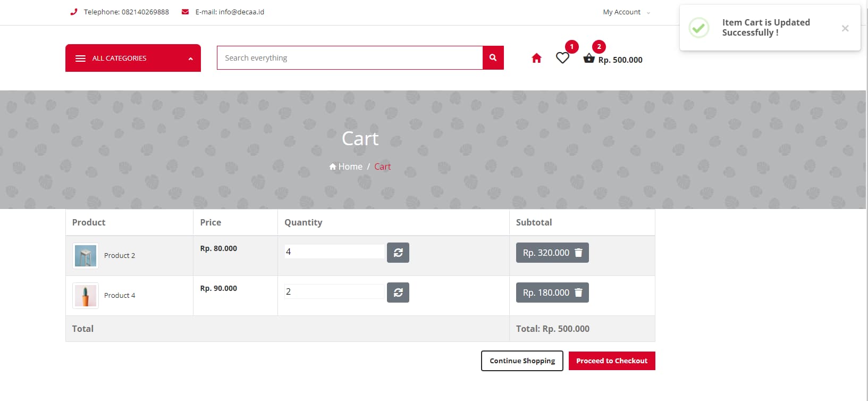The height and width of the screenshot is (401, 868).
Task: Click the breadcrumb Home link
Action: (345, 166)
